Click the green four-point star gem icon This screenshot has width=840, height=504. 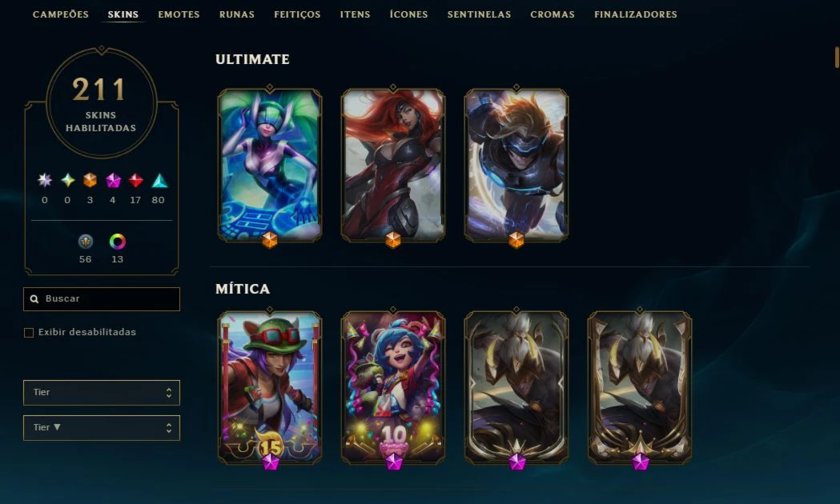[67, 180]
